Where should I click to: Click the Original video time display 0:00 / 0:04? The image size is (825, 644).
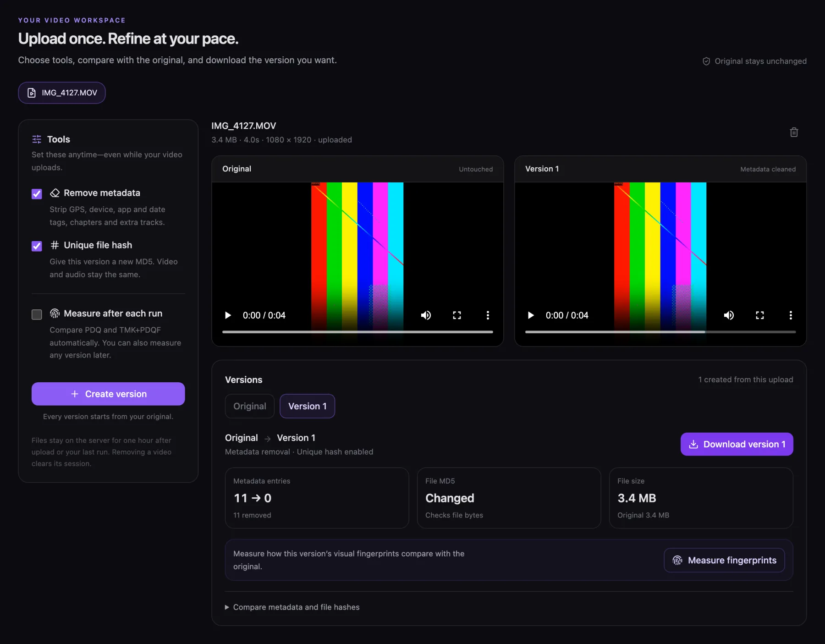(264, 315)
